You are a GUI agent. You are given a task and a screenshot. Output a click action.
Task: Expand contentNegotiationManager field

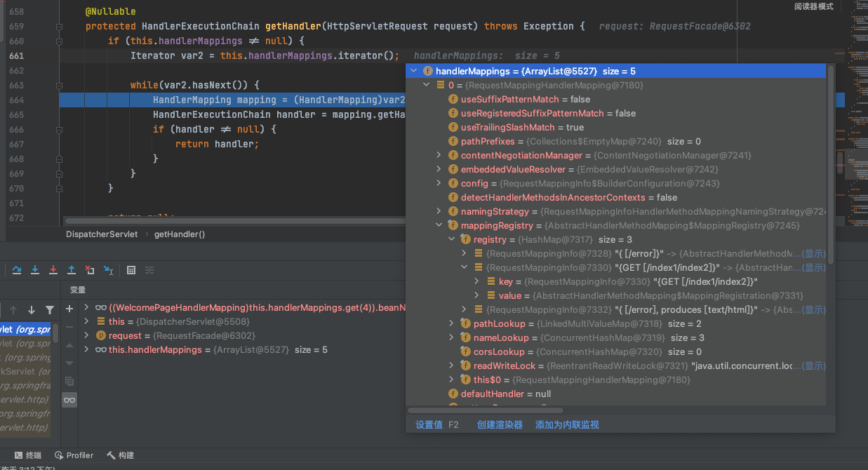pyautogui.click(x=439, y=155)
